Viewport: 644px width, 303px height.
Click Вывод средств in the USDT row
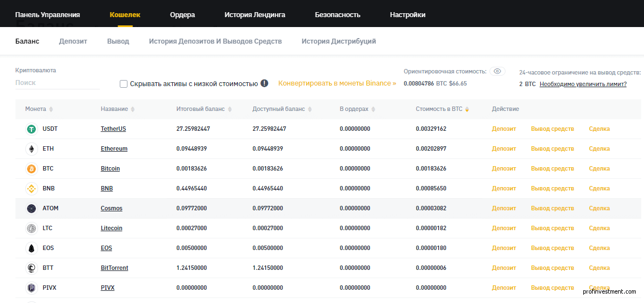552,129
